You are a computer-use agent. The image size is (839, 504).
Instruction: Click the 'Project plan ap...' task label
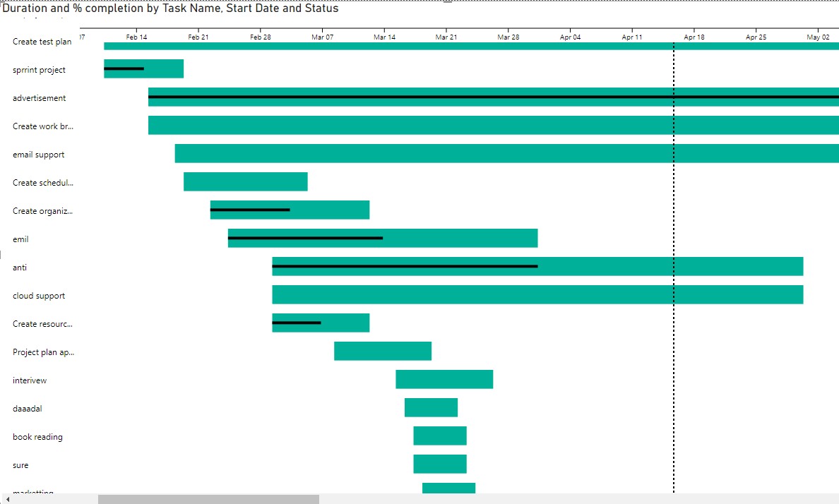click(43, 352)
